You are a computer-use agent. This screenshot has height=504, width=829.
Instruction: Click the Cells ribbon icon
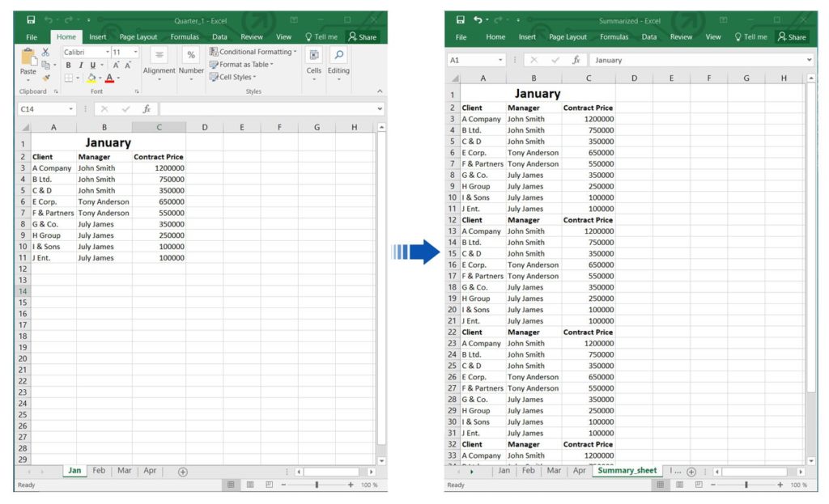click(313, 56)
